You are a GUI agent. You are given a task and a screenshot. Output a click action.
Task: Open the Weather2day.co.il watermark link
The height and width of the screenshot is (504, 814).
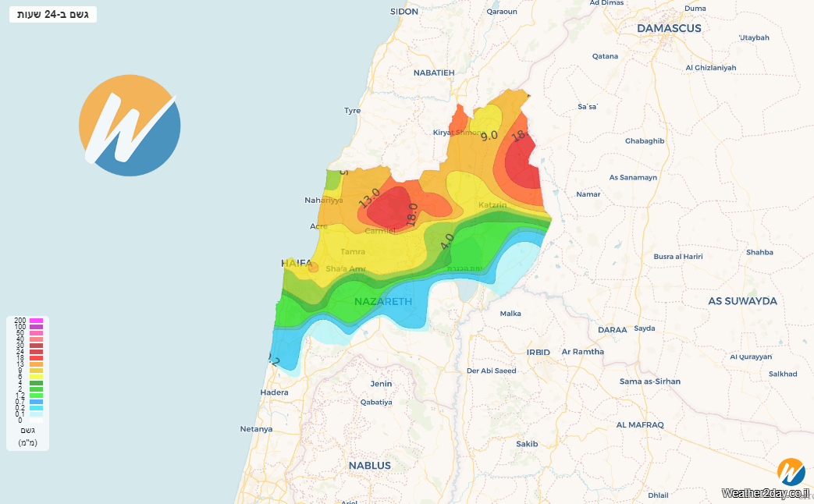[x=765, y=493]
